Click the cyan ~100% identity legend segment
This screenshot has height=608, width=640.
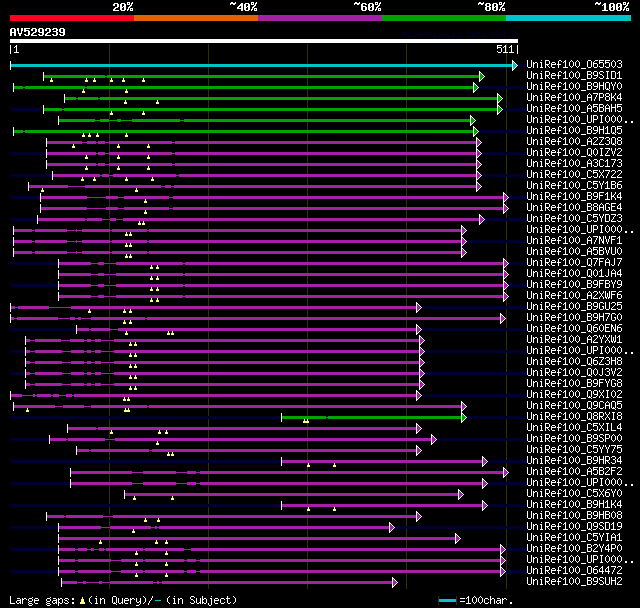click(569, 18)
